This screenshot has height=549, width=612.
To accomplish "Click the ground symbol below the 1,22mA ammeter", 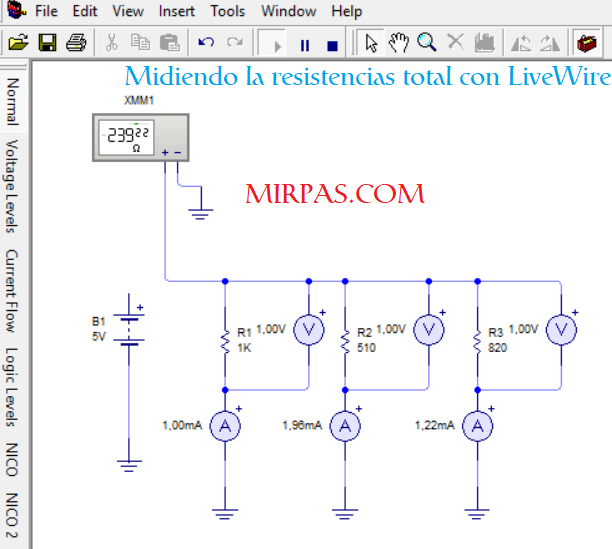I will [477, 514].
